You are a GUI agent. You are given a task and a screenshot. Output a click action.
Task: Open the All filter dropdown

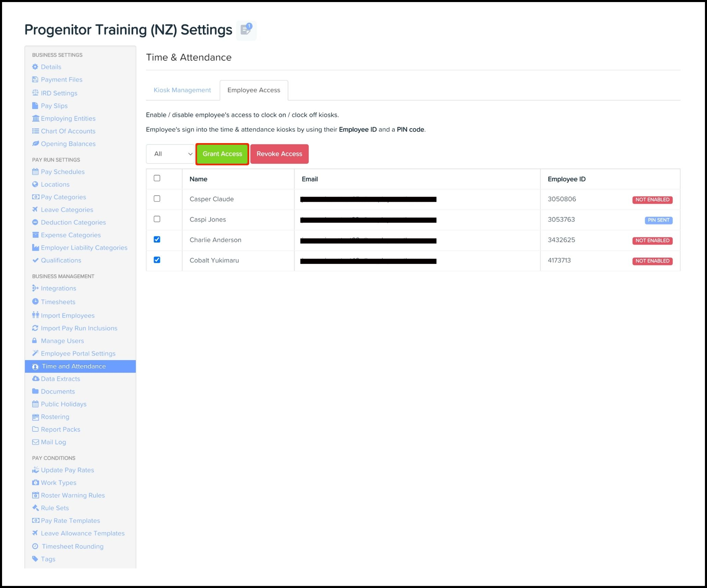pos(170,154)
